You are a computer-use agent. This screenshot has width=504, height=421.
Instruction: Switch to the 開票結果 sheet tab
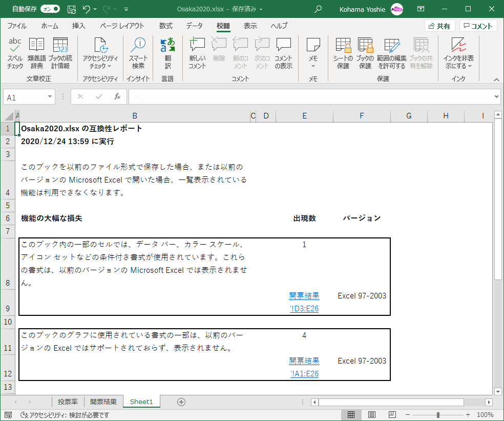click(103, 402)
